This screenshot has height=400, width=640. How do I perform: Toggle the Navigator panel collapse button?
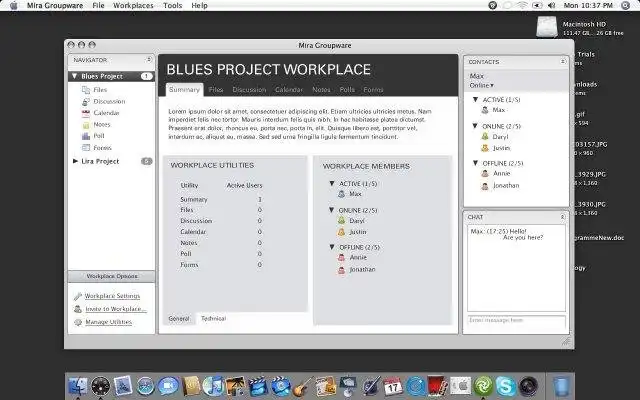point(149,60)
